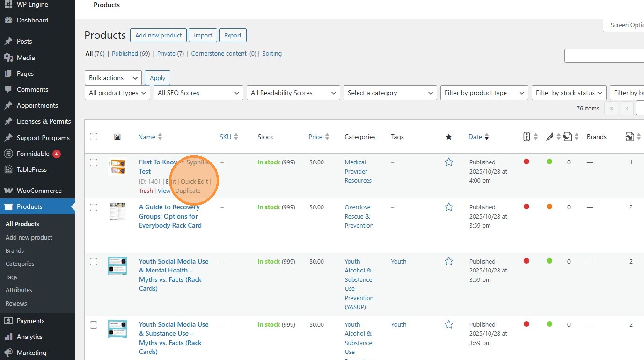
Task: Open the Bulk actions dropdown
Action: coord(113,78)
